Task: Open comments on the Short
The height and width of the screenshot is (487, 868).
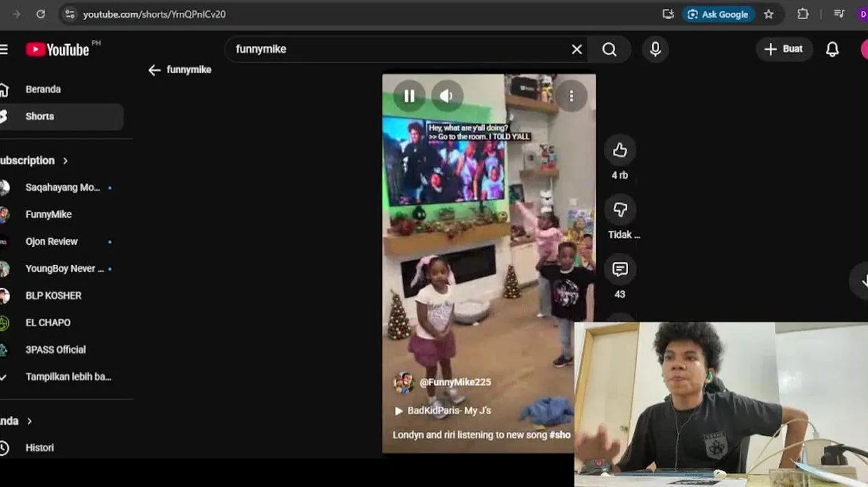Action: (620, 269)
